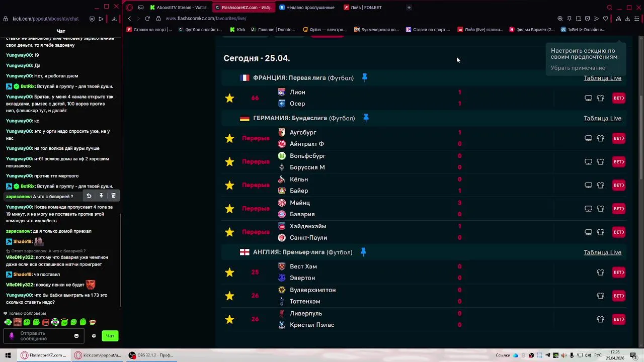Click the zoom magnifier icon in address bar

pyautogui.click(x=560, y=19)
